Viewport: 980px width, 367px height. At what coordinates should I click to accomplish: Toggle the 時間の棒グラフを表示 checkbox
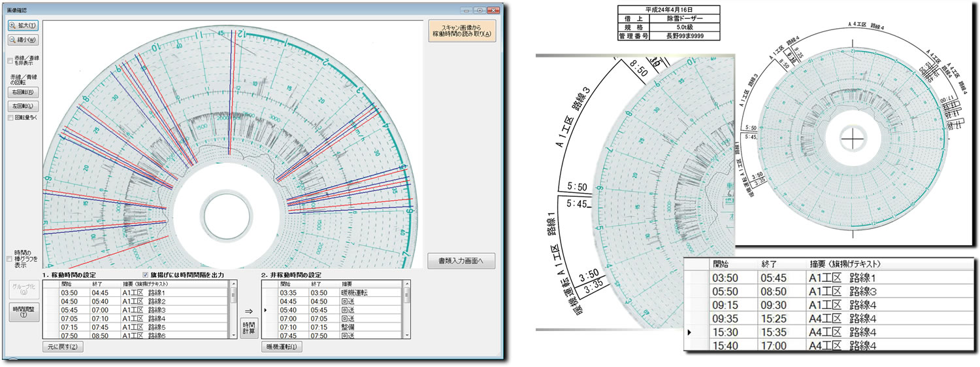tap(10, 259)
